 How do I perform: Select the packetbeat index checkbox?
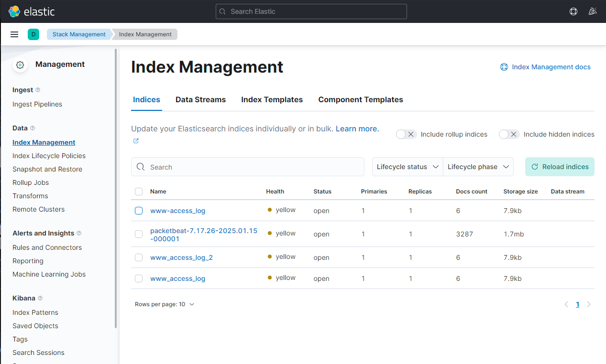[139, 234]
